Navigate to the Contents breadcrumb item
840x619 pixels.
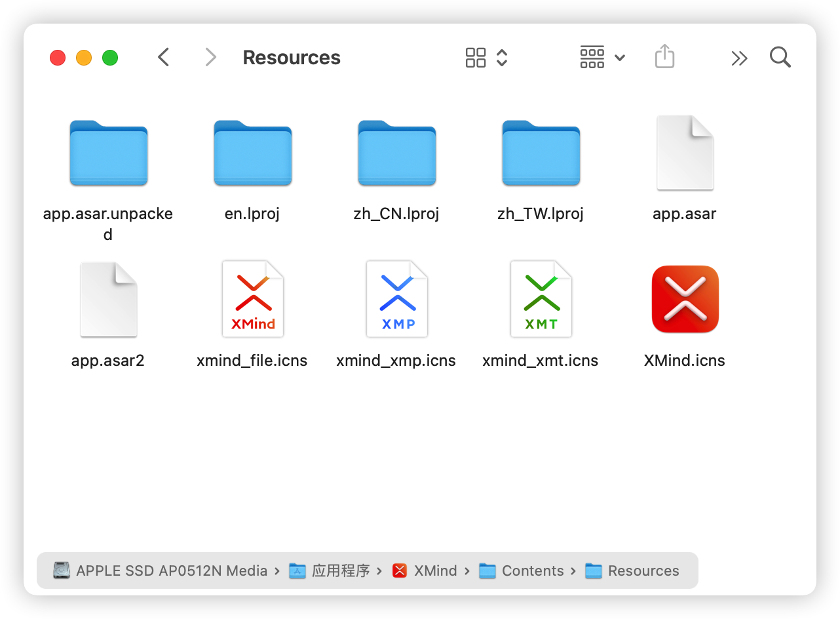tap(531, 570)
